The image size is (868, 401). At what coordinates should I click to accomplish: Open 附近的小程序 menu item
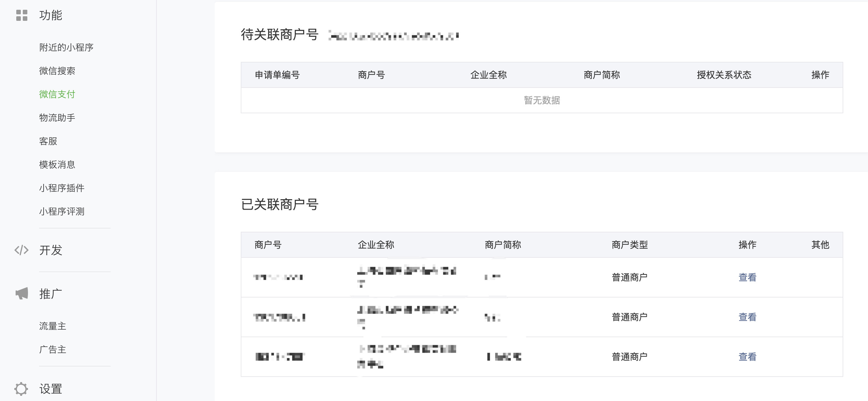coord(66,48)
